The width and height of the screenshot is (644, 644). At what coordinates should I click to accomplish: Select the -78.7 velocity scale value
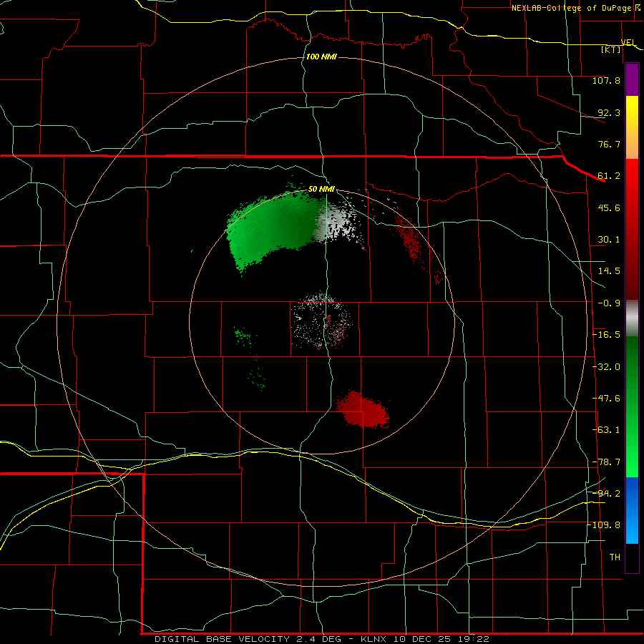coord(607,462)
